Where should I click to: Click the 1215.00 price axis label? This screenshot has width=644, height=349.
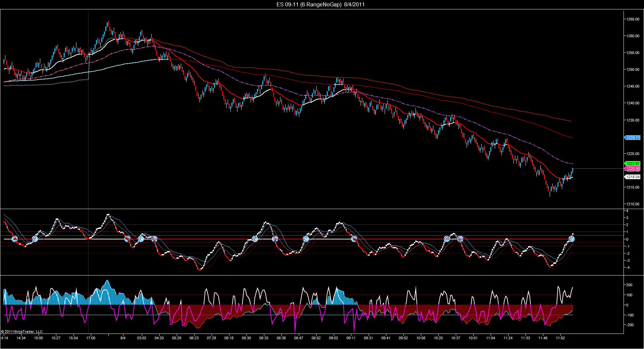[x=633, y=187]
